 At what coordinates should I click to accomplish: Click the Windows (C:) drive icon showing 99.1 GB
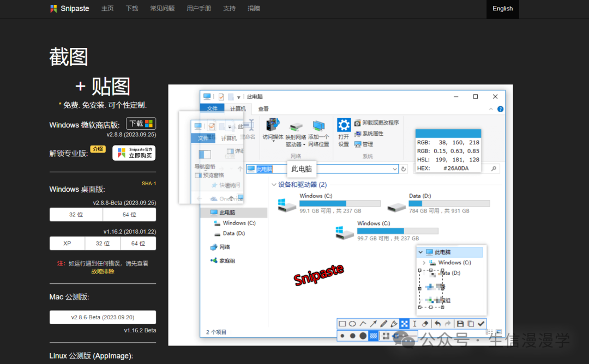coord(287,205)
